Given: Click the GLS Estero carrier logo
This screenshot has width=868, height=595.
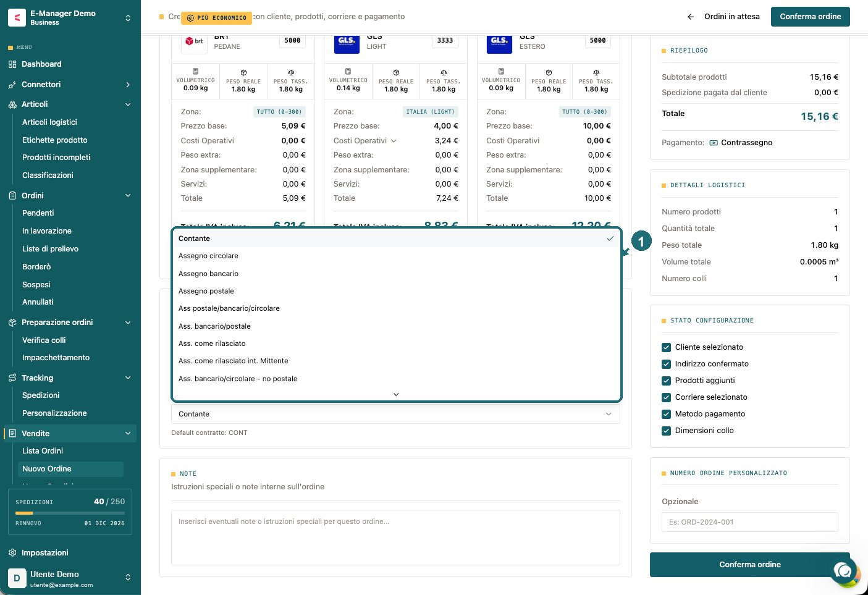Looking at the screenshot, I should [499, 41].
